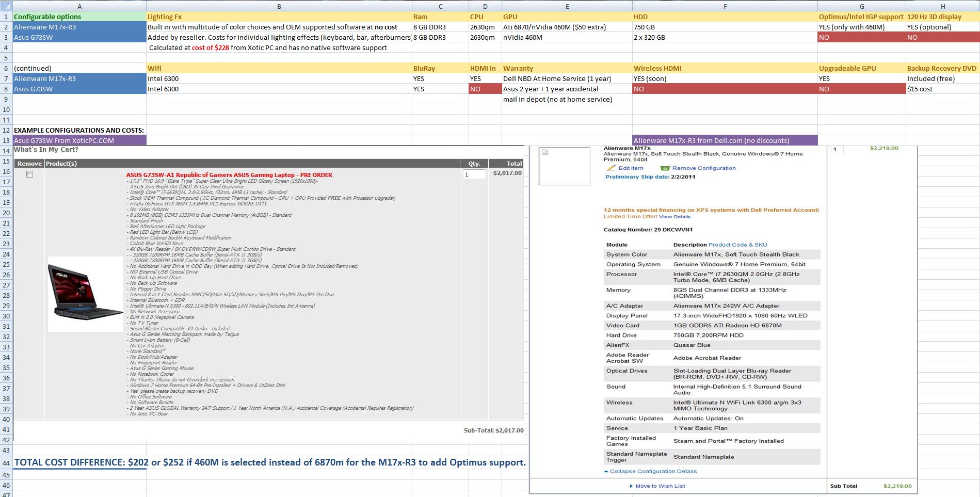Select the '750 GB' HDD cell
The width and height of the screenshot is (980, 497).
(725, 27)
